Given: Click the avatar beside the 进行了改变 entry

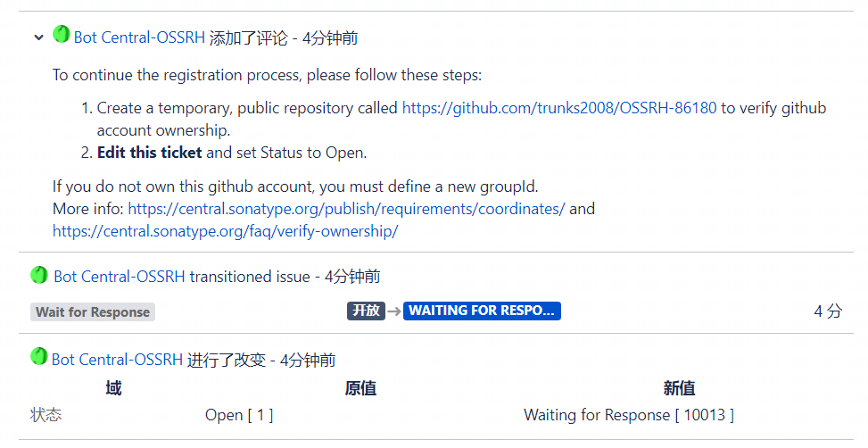Looking at the screenshot, I should (38, 356).
